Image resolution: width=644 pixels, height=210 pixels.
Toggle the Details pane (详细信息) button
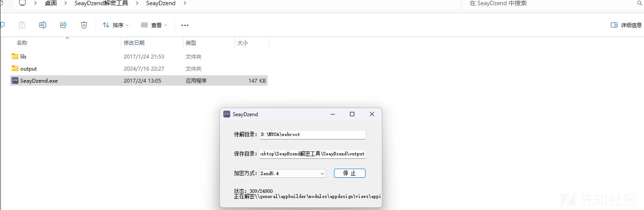(626, 25)
